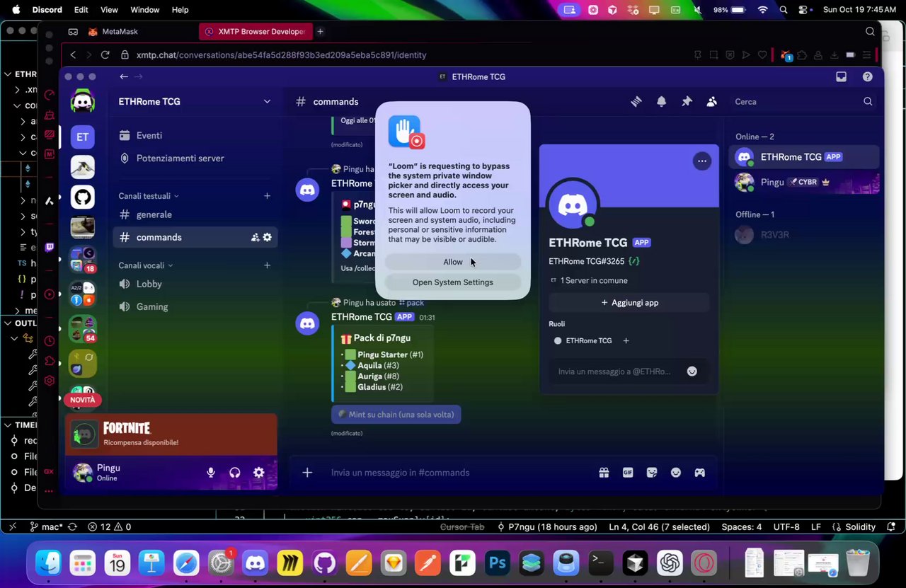Open sticker picker in message bar
This screenshot has width=906, height=588.
[652, 473]
